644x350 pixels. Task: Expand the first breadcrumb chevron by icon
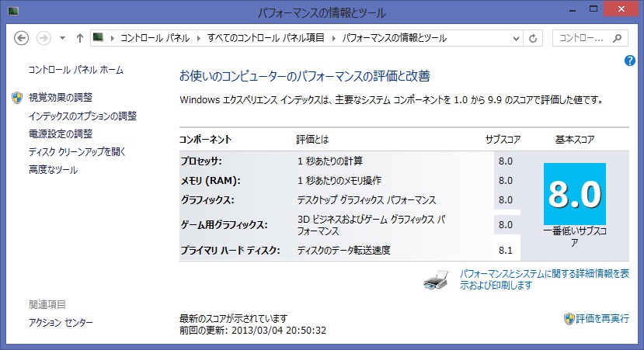coord(112,38)
